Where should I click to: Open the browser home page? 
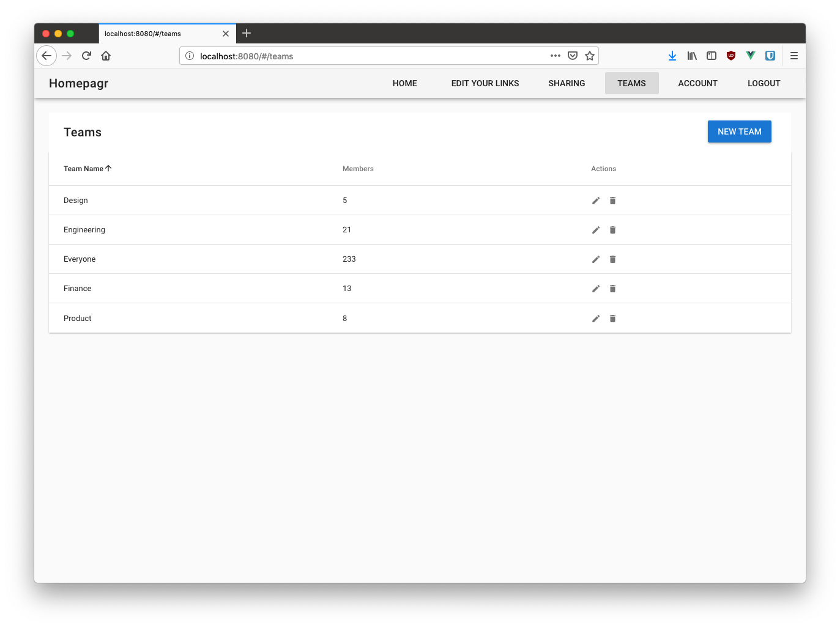pos(106,56)
